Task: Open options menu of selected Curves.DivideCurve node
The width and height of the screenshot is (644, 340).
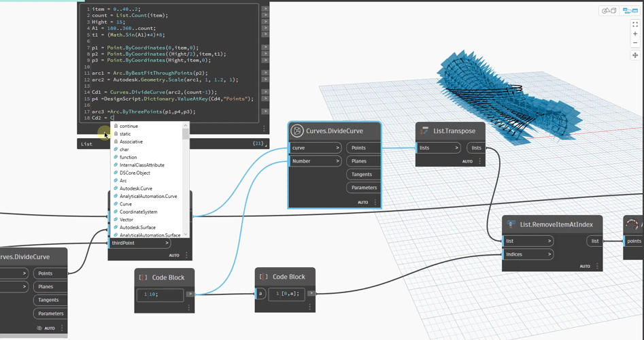Action: (375, 202)
